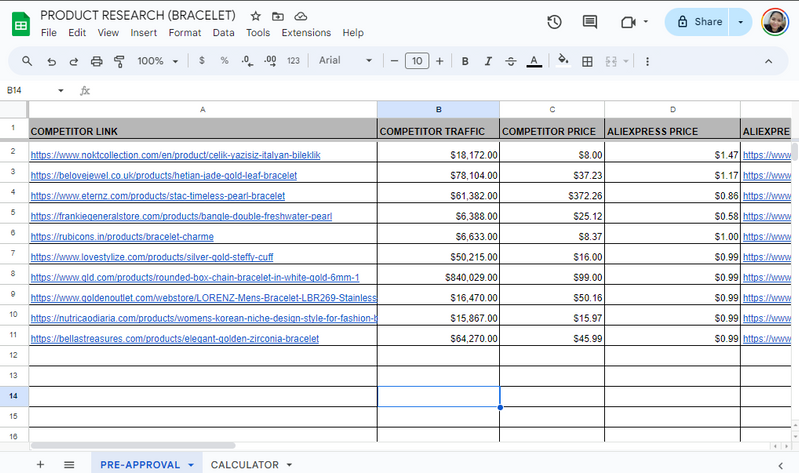Increase font size with plus button
Image resolution: width=799 pixels, height=473 pixels.
point(440,61)
